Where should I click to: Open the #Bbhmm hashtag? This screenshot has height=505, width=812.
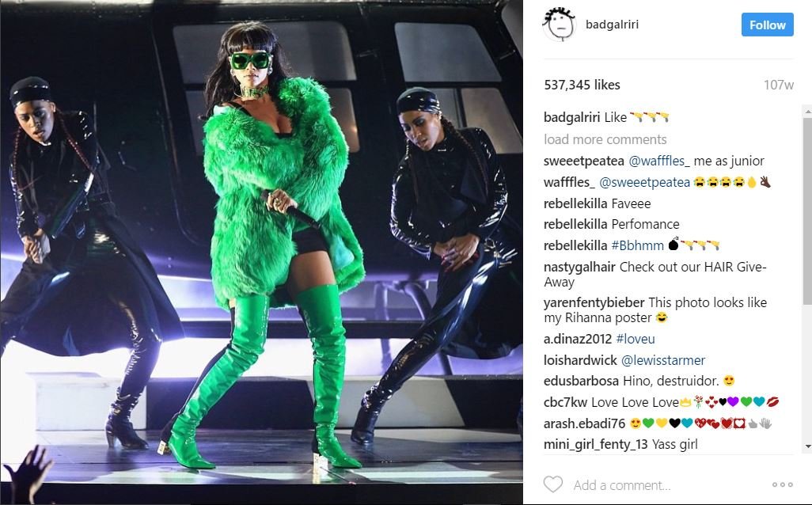637,245
